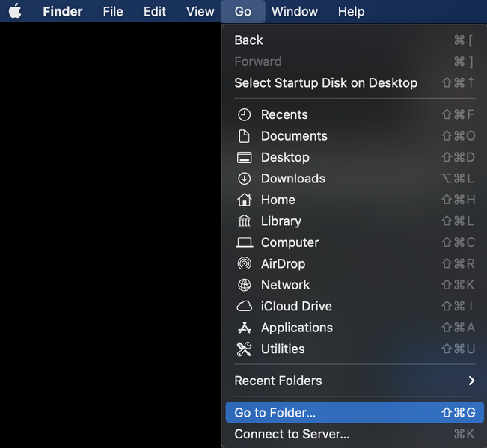This screenshot has width=487, height=448.
Task: Click the iCloud Drive label text
Action: click(x=296, y=306)
